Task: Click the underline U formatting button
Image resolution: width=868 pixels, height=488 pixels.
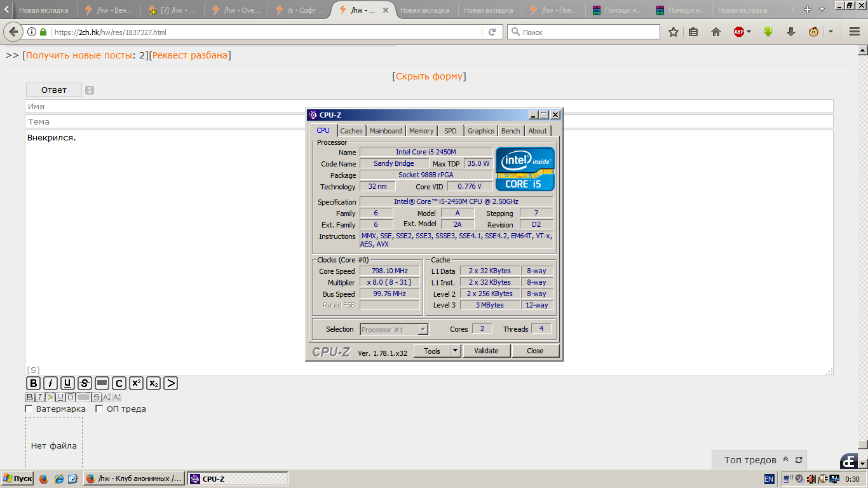Action: point(67,383)
